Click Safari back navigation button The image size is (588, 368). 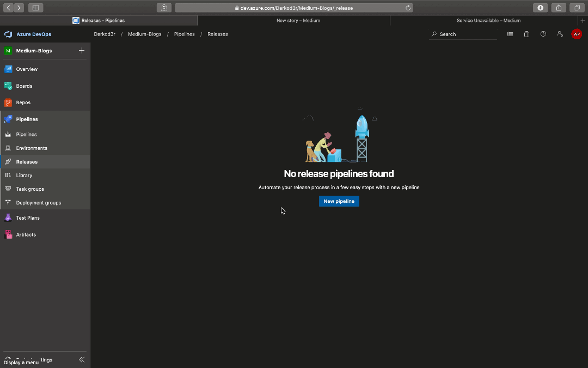click(x=8, y=8)
